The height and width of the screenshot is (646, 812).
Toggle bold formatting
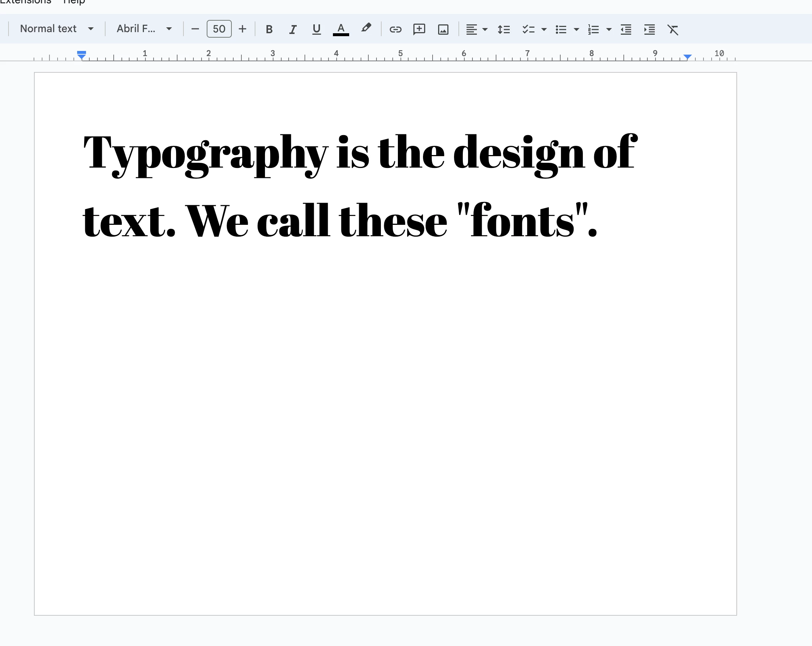click(x=269, y=30)
